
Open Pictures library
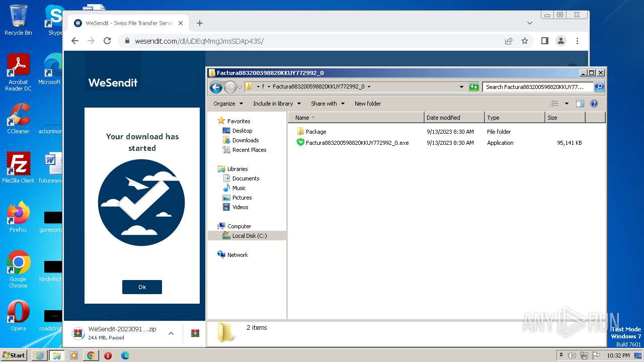coord(237,198)
